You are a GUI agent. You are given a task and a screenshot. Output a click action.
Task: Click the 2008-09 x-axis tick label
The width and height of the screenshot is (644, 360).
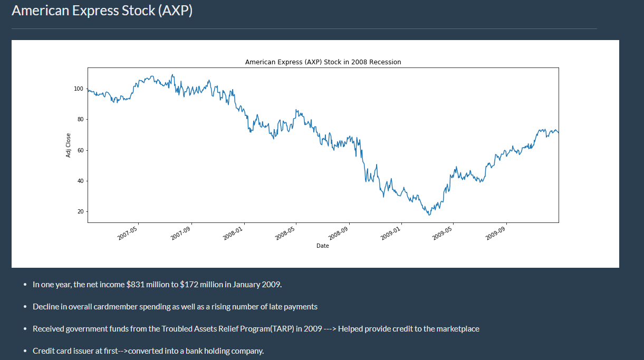pyautogui.click(x=338, y=232)
